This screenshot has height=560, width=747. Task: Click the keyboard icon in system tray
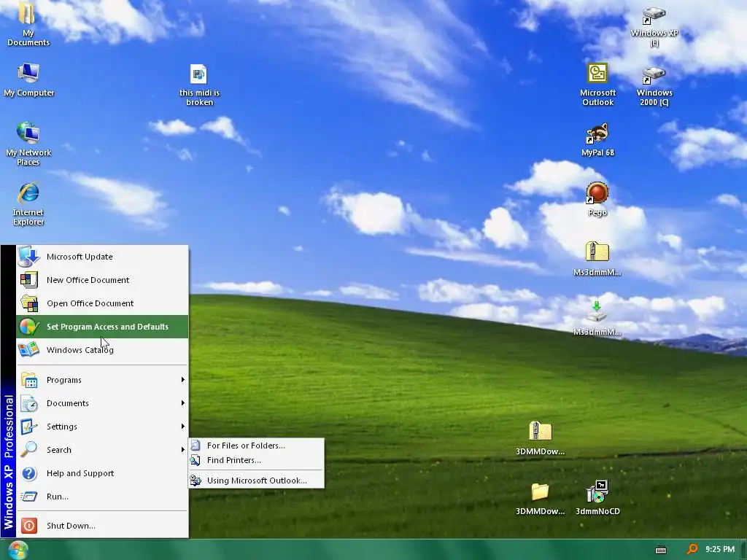point(661,550)
